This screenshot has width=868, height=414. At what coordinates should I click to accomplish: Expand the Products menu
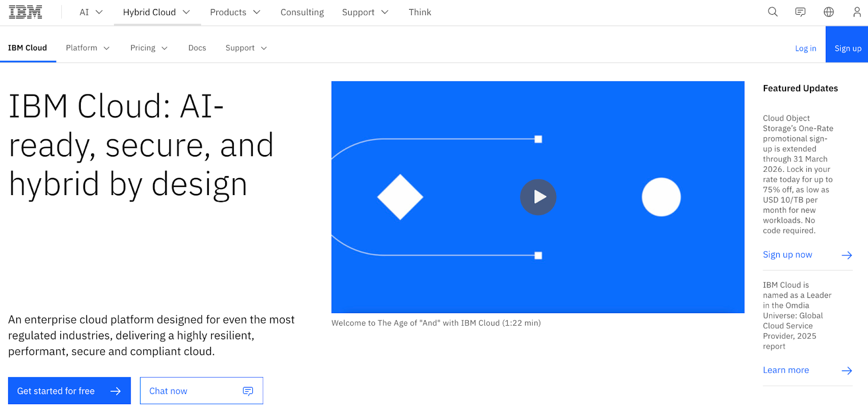pyautogui.click(x=235, y=12)
